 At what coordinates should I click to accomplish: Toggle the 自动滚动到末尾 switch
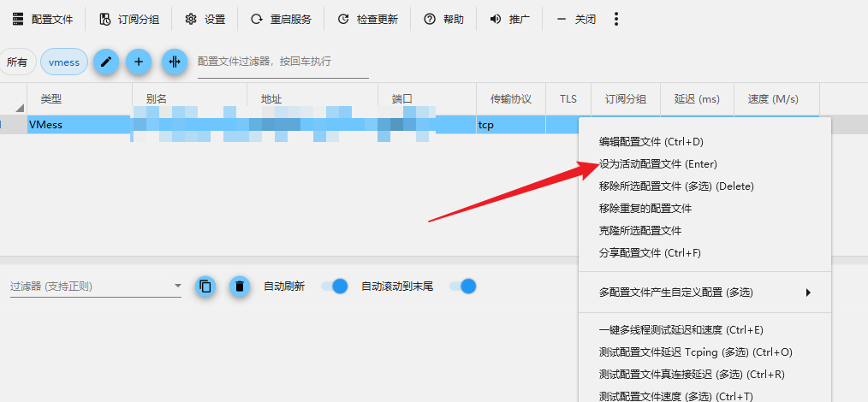[462, 286]
